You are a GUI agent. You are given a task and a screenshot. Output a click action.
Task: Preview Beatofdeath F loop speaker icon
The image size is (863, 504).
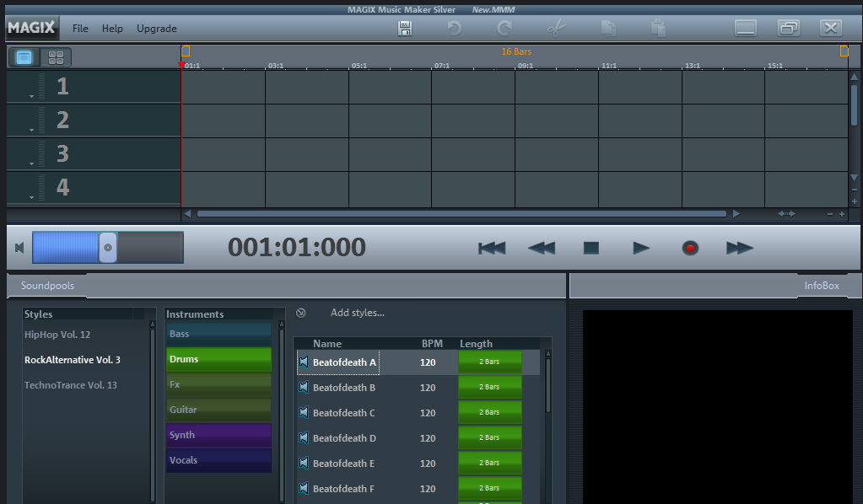click(303, 488)
